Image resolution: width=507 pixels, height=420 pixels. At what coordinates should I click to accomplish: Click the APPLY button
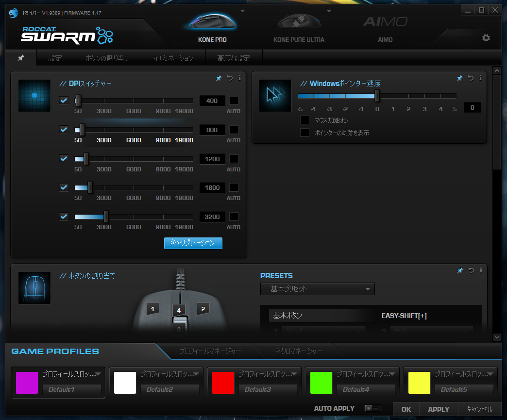point(439,409)
